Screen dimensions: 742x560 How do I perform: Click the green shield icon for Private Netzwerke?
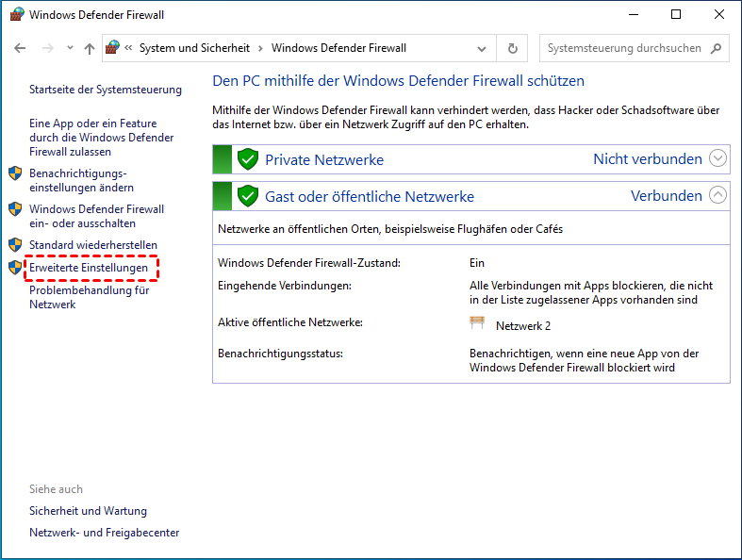coord(248,159)
